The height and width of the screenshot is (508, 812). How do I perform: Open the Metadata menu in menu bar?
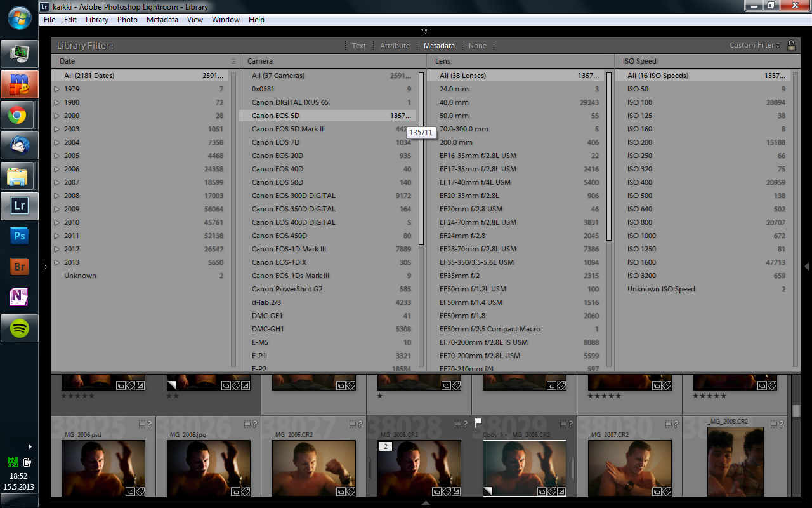tap(162, 20)
